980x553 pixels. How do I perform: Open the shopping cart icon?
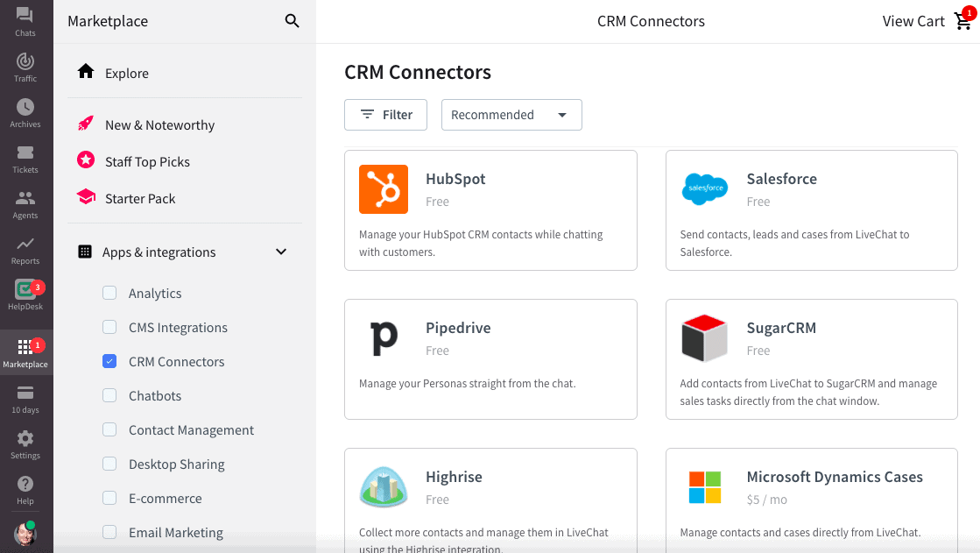(x=963, y=21)
